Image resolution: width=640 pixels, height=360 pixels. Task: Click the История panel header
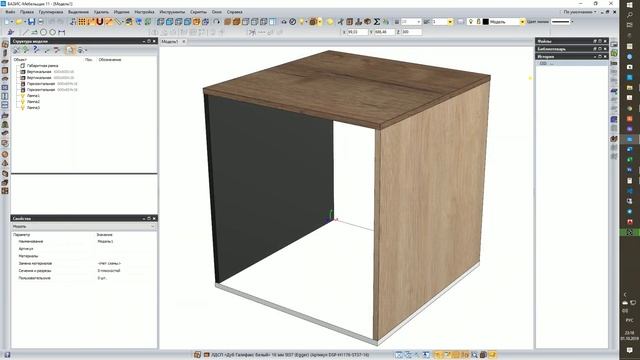[x=571, y=56]
